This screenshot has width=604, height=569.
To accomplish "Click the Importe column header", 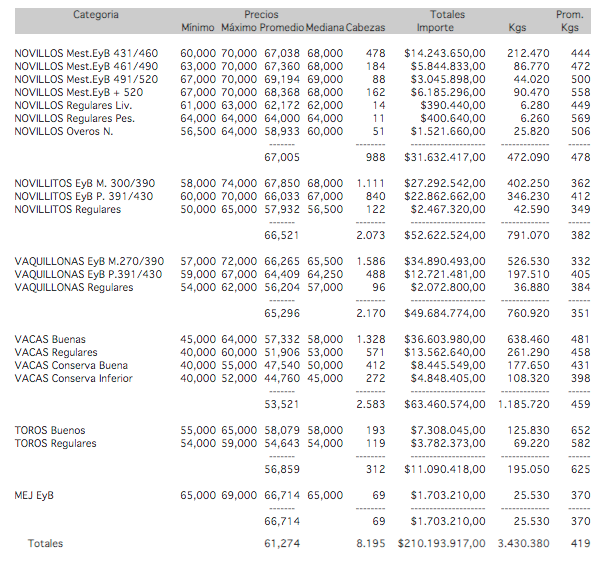I will (x=434, y=27).
